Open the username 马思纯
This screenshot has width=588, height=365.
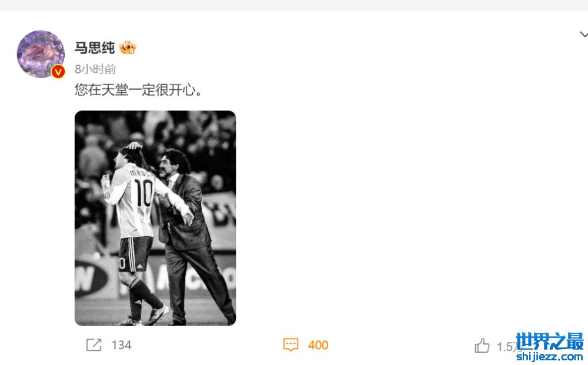[x=95, y=48]
